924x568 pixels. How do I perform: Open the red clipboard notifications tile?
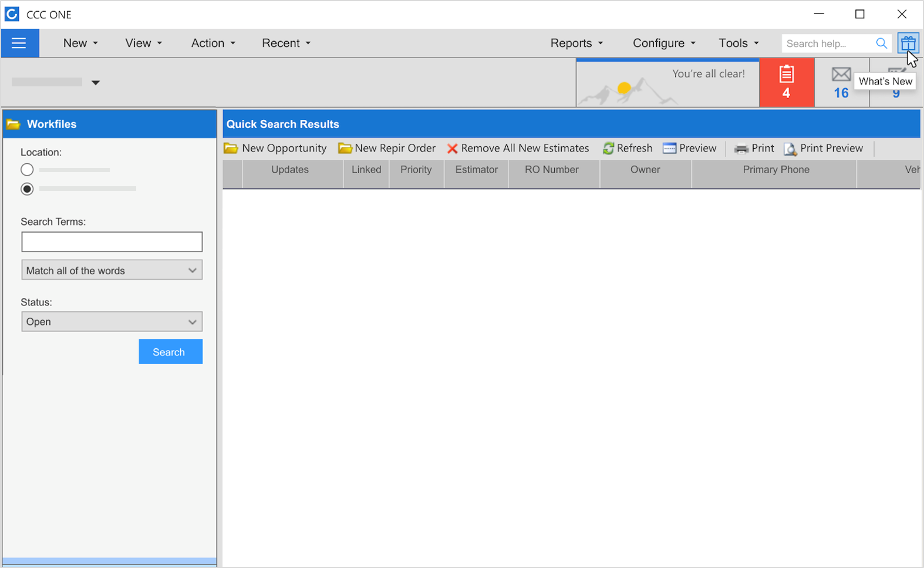[786, 82]
